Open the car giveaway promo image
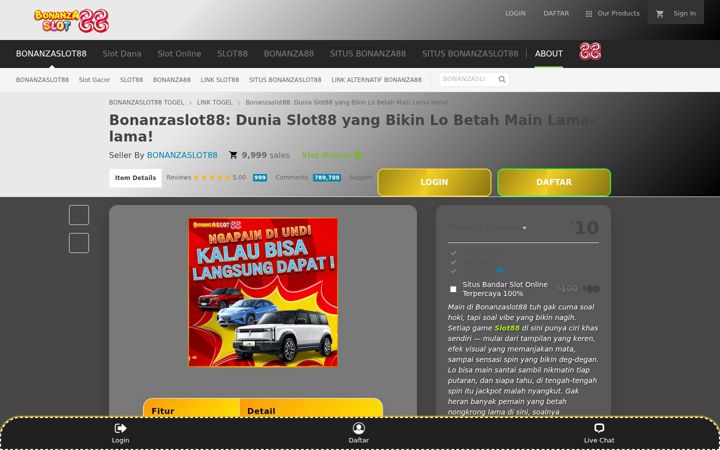720x450 pixels. [263, 292]
